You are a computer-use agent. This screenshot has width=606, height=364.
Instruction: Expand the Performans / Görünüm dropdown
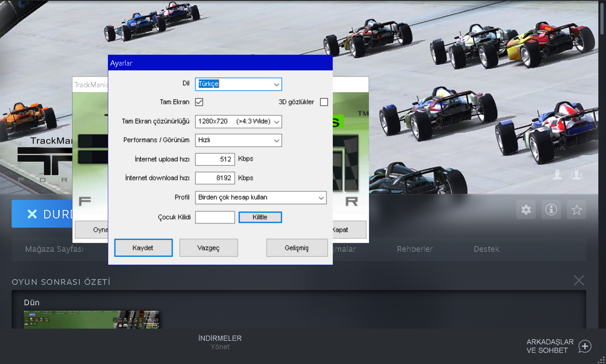[x=239, y=140]
